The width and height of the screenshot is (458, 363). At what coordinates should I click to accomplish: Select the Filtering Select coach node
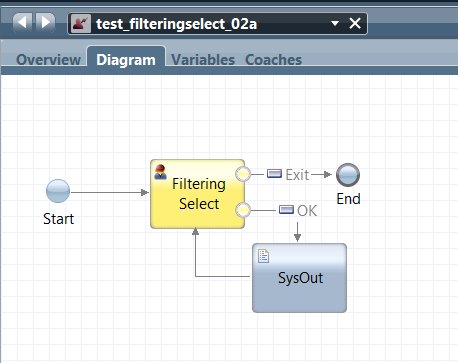(x=198, y=194)
